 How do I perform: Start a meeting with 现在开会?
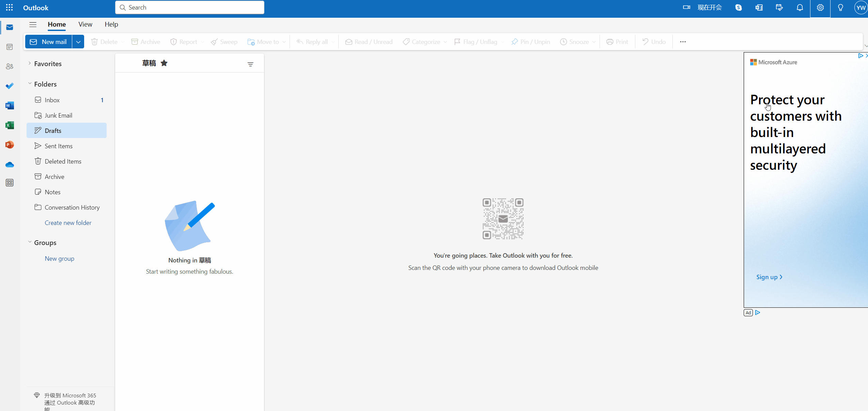coord(702,7)
